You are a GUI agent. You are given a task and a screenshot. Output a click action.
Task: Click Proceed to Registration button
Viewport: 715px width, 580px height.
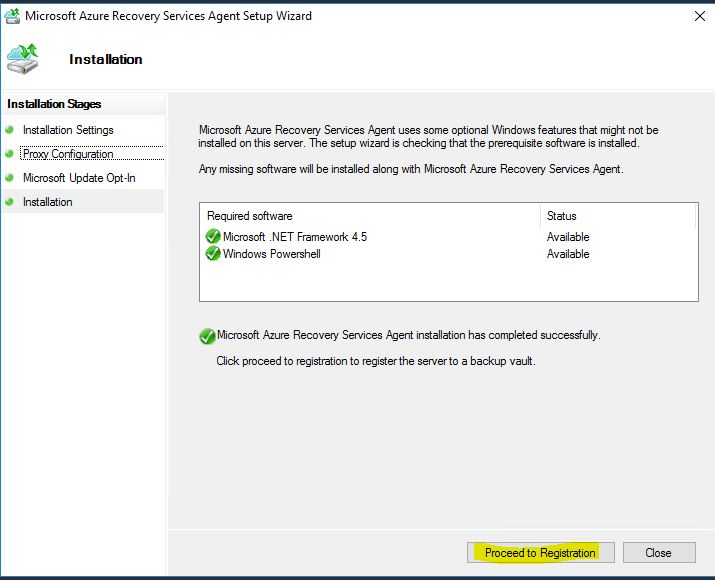click(541, 553)
